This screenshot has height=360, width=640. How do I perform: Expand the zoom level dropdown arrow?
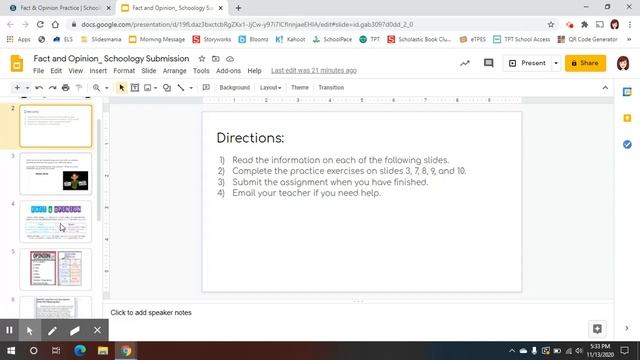click(x=107, y=88)
